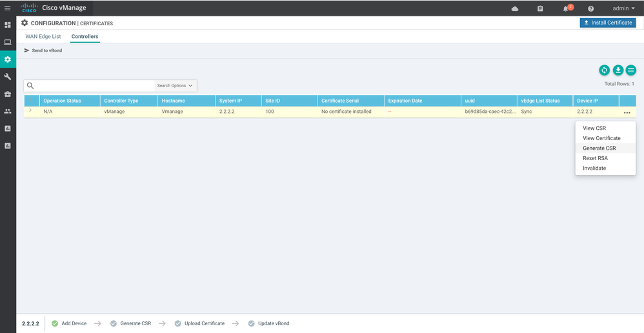644x333 pixels.
Task: Expand the Vmanage row chevron
Action: pyautogui.click(x=30, y=110)
